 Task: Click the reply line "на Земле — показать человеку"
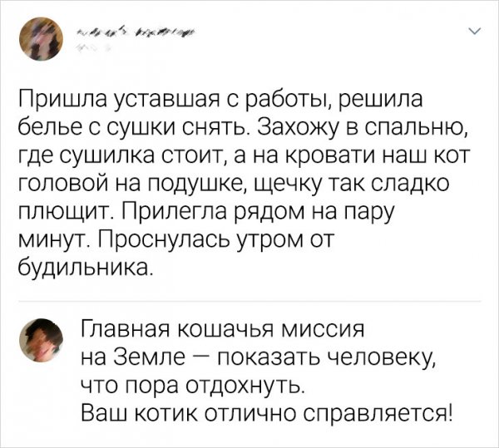[256, 358]
